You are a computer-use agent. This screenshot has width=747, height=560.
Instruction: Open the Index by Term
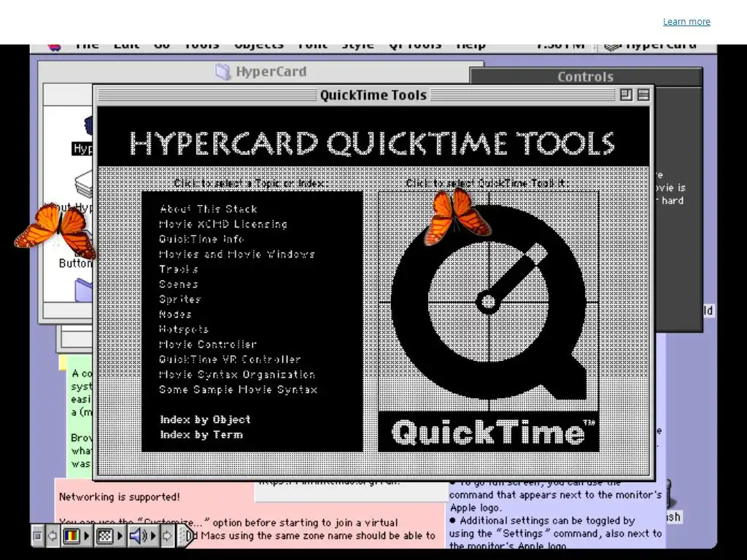click(201, 435)
